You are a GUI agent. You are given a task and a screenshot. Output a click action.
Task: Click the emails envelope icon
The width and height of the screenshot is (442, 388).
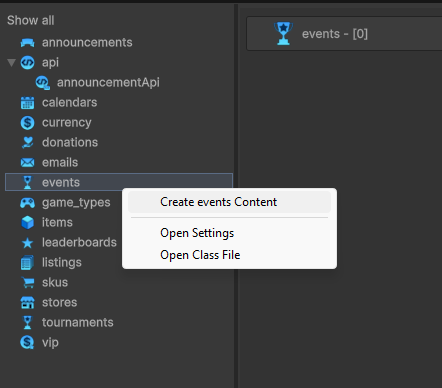pos(27,163)
